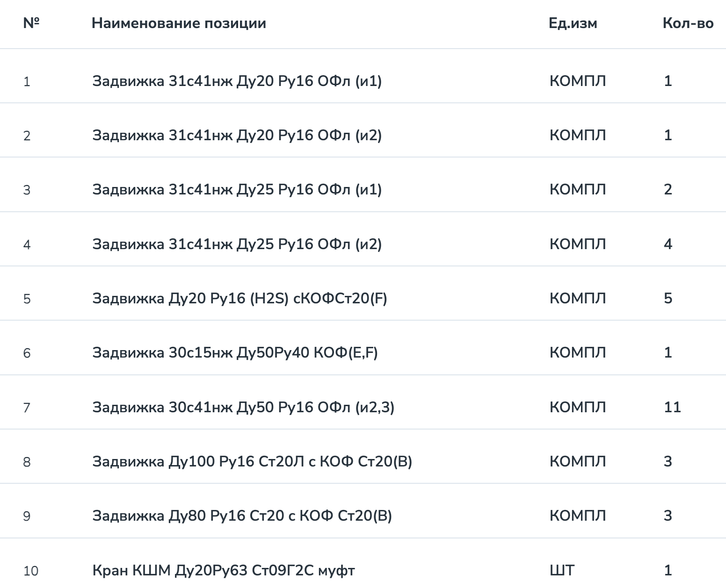This screenshot has height=588, width=726.
Task: Click quantity 4 in row 4
Action: pyautogui.click(x=668, y=244)
